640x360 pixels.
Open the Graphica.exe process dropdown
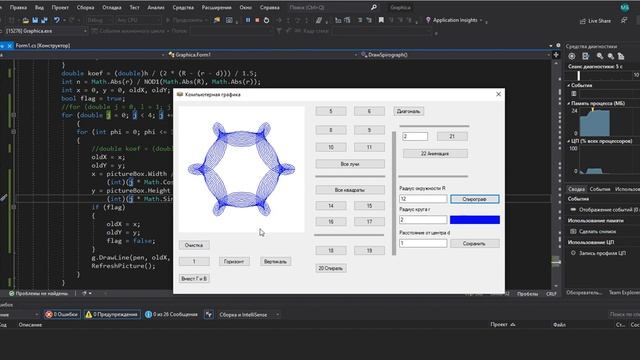click(x=46, y=31)
